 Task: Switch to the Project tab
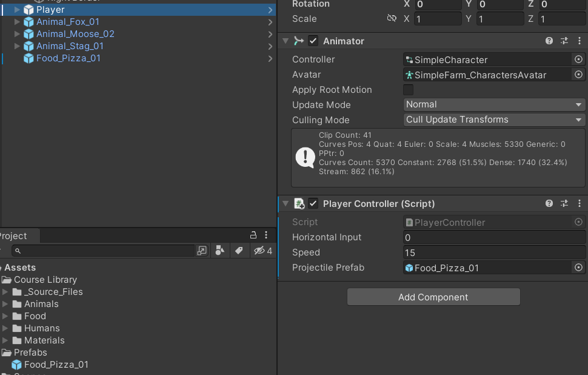[19, 235]
